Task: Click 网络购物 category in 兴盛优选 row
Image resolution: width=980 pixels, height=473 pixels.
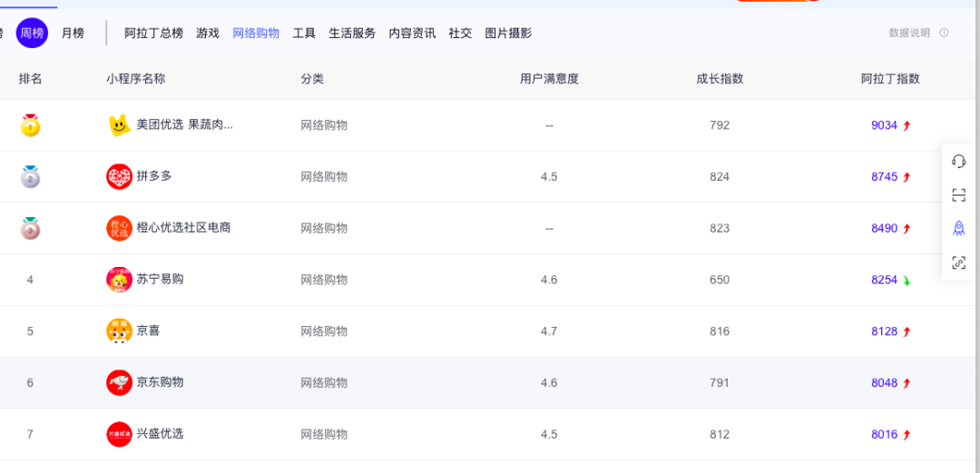Action: point(324,434)
